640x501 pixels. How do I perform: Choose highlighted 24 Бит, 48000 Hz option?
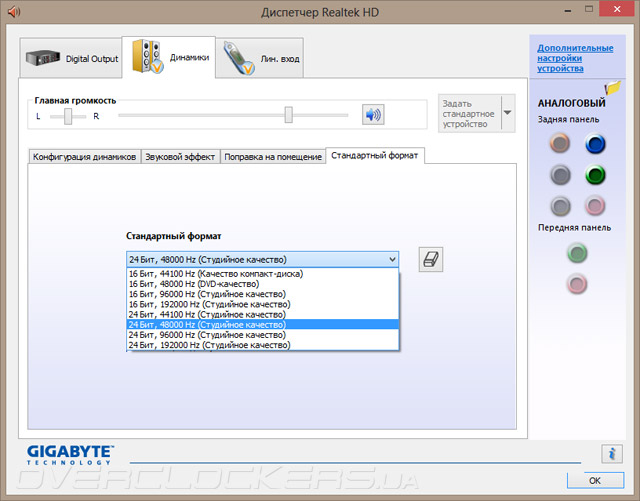[x=262, y=325]
